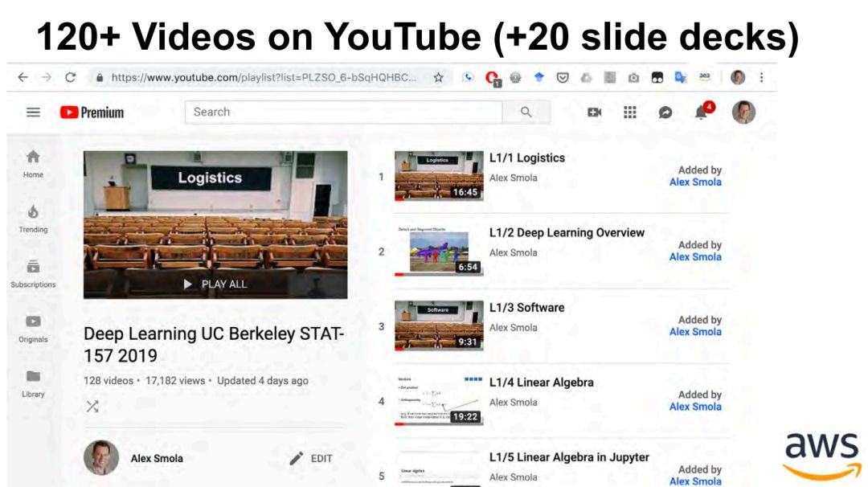This screenshot has width=868, height=487.
Task: Click the Pocket extension icon
Action: pyautogui.click(x=563, y=78)
